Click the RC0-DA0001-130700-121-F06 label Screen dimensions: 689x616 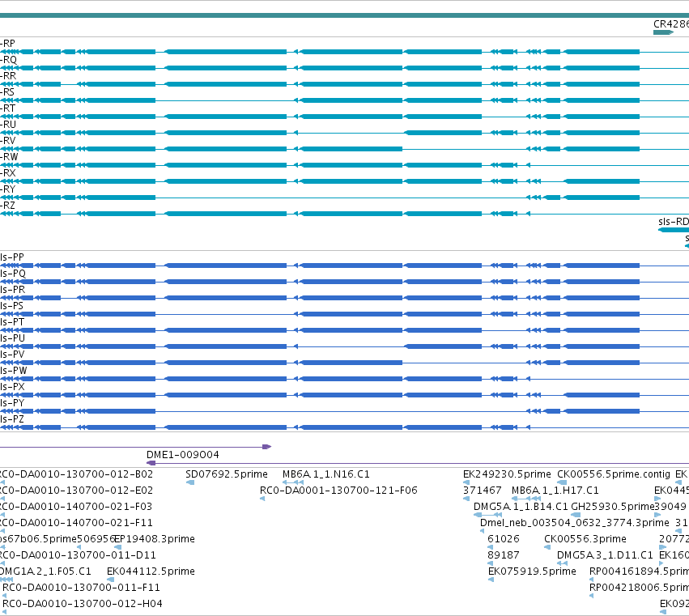click(338, 491)
